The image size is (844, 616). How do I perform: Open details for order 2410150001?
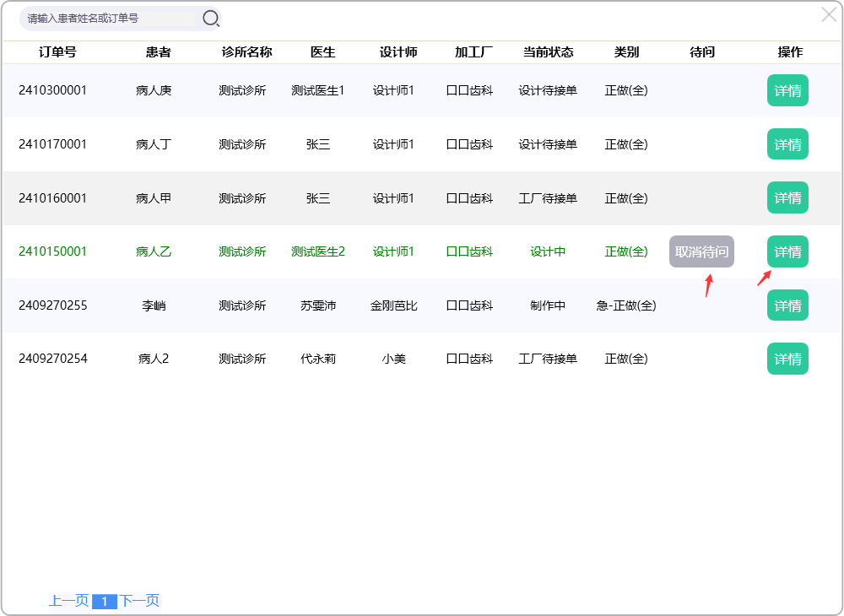787,251
